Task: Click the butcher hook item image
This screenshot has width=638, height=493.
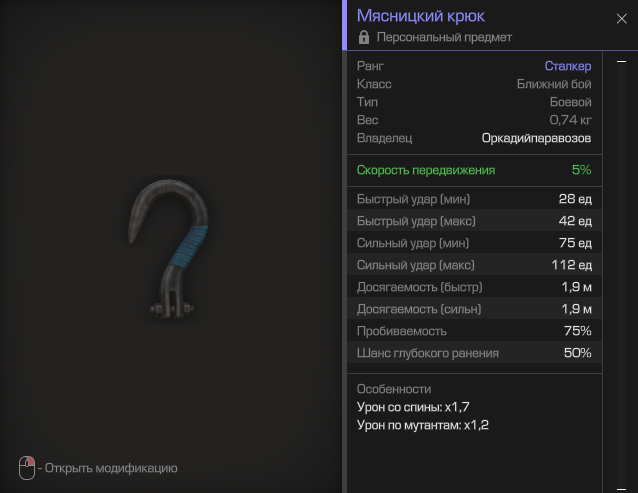Action: 168,249
